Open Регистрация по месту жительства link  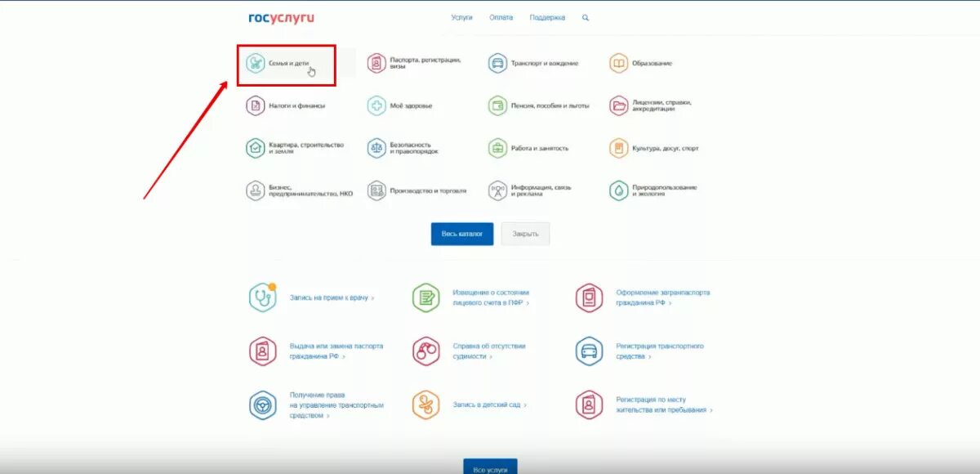click(x=664, y=405)
